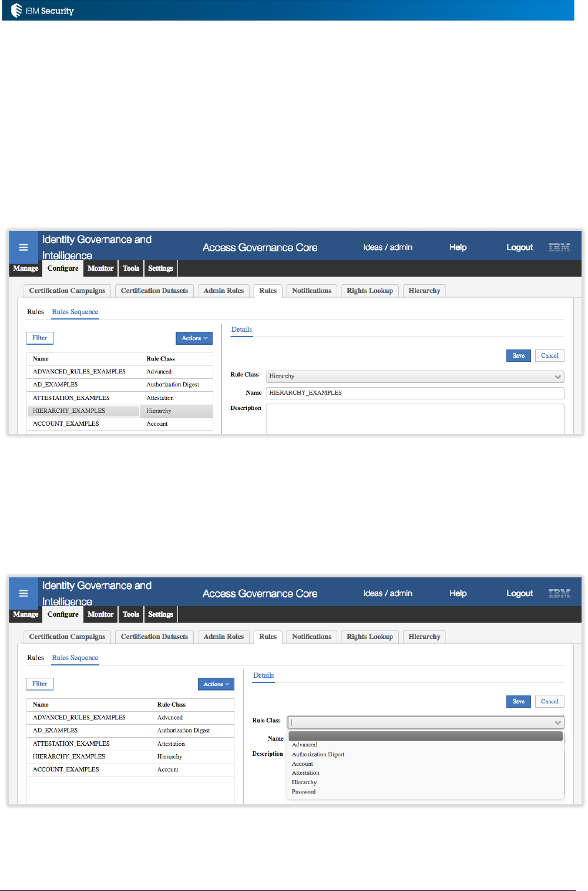Select Rules sub-tab in upper screenshot
Screen dimensions: 588x891
(x=35, y=312)
